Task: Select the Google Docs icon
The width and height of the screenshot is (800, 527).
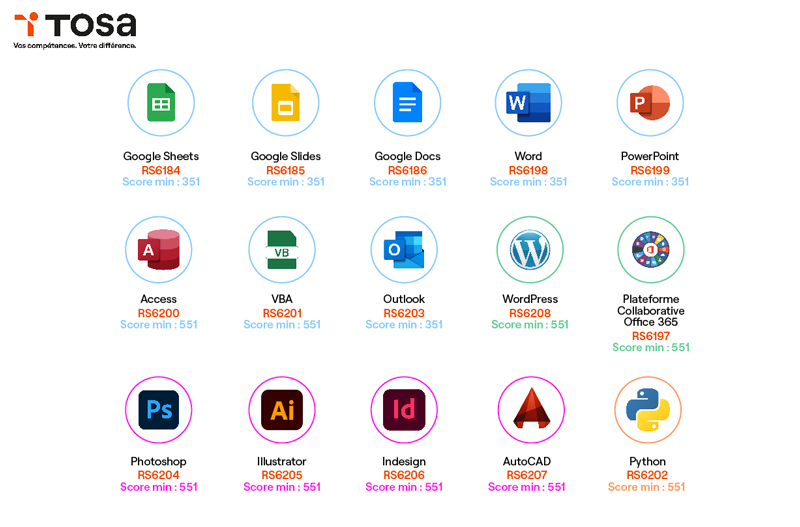Action: [408, 103]
